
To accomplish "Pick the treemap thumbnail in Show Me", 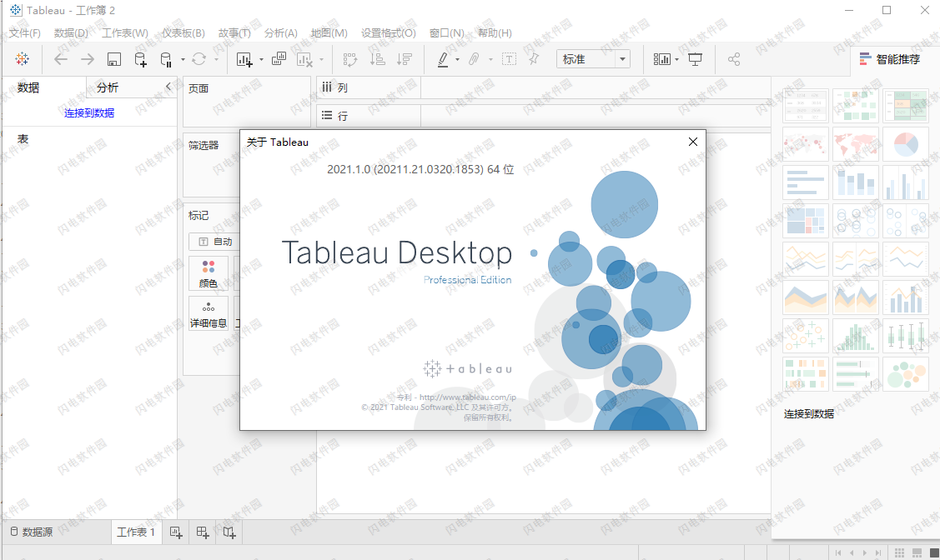I will pos(806,220).
